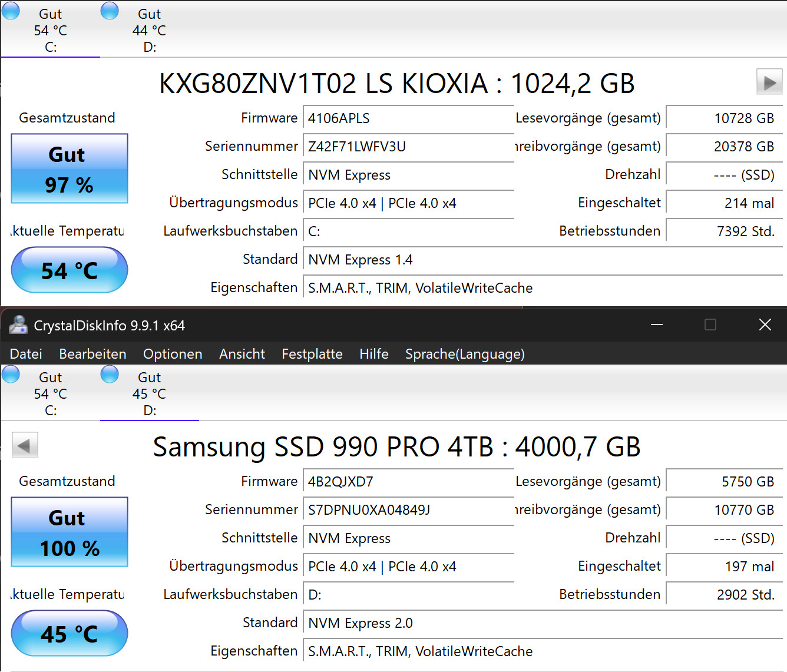Click blue status orb for D: 44 °C in upper window
787x672 pixels.
pos(110,10)
